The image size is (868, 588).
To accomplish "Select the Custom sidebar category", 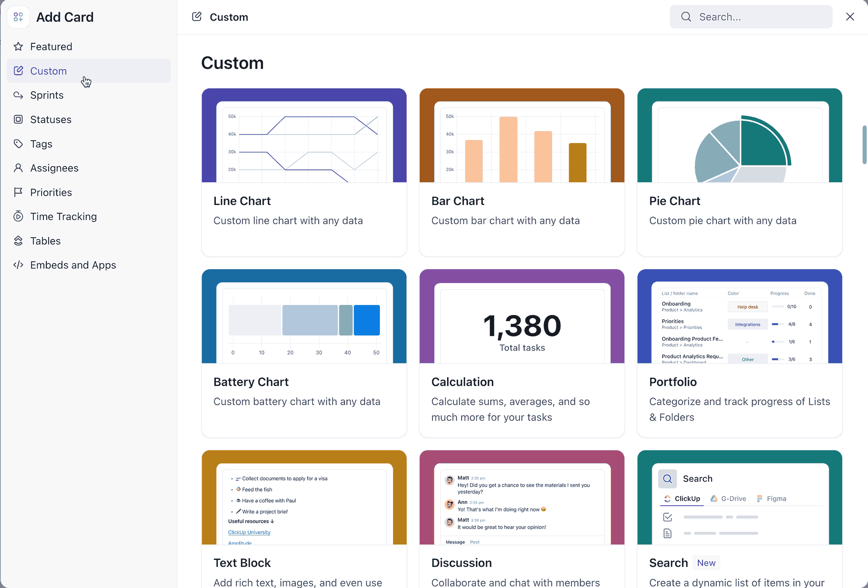I will tap(48, 71).
